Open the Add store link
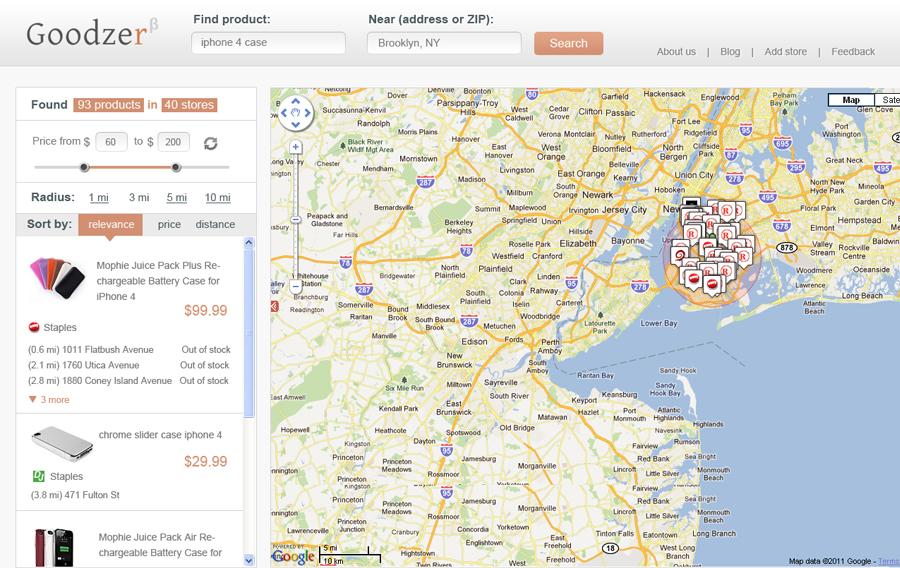This screenshot has height=568, width=900. point(786,52)
